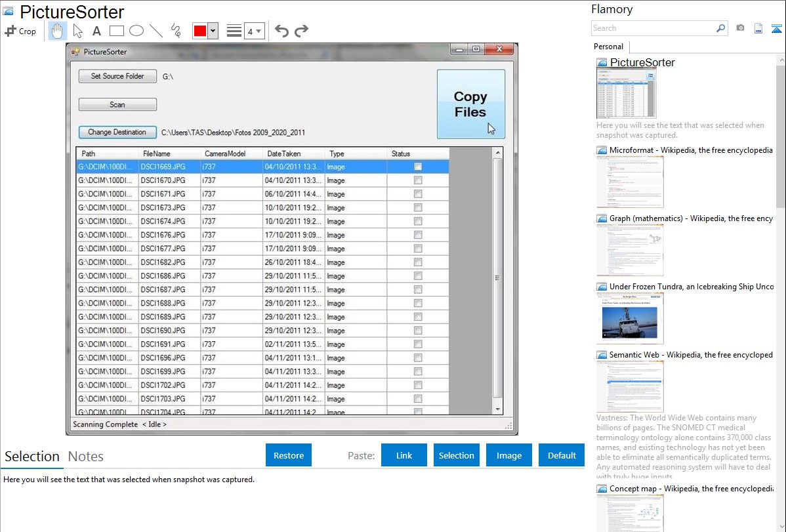The height and width of the screenshot is (532, 786).
Task: Capture a snapshot with camera icon
Action: tap(740, 28)
